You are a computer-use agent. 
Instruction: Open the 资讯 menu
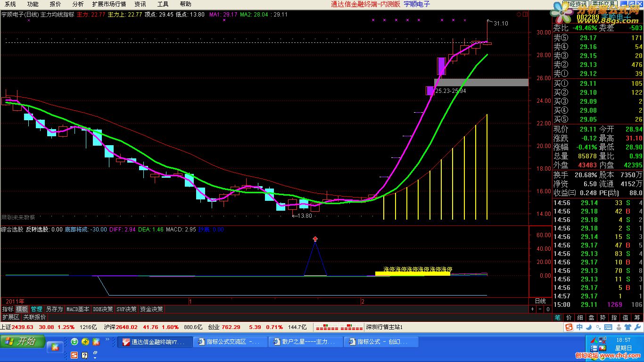tap(140, 4)
